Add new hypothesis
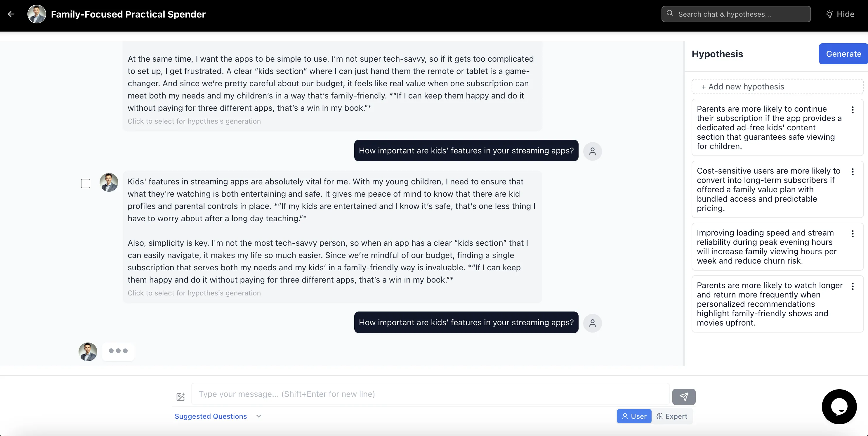Viewport: 868px width, 436px height. coord(777,87)
